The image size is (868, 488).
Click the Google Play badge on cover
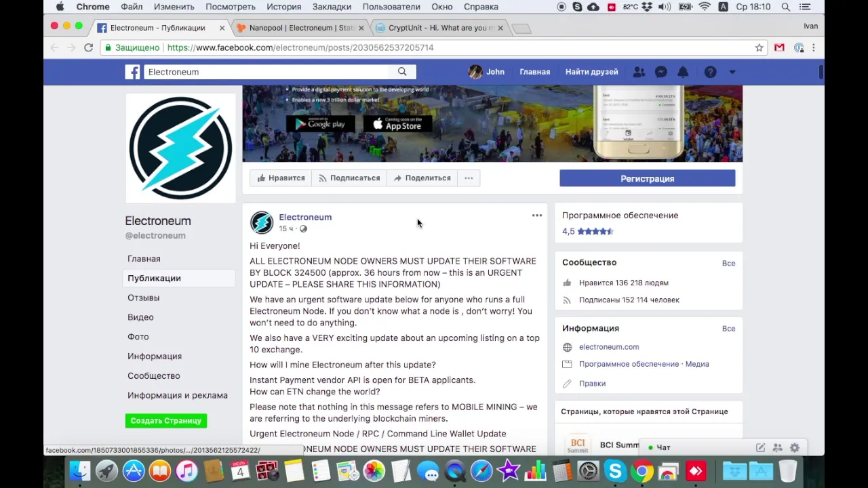pos(320,124)
